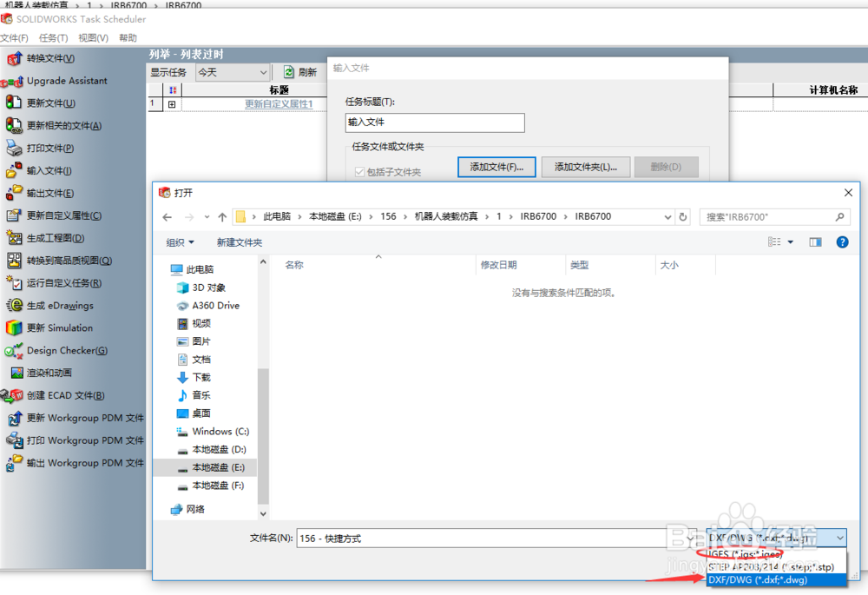Open the 视图(V) menu
The image size is (868, 595).
[x=93, y=37]
